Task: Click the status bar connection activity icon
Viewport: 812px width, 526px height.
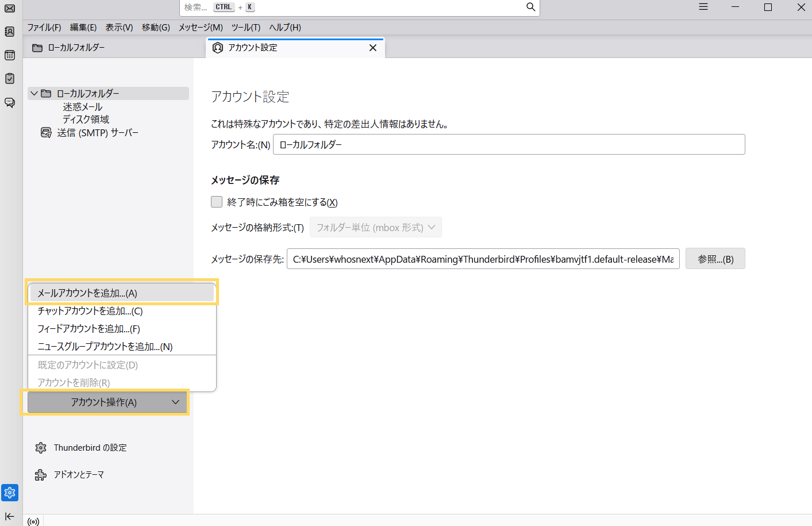Action: click(33, 521)
